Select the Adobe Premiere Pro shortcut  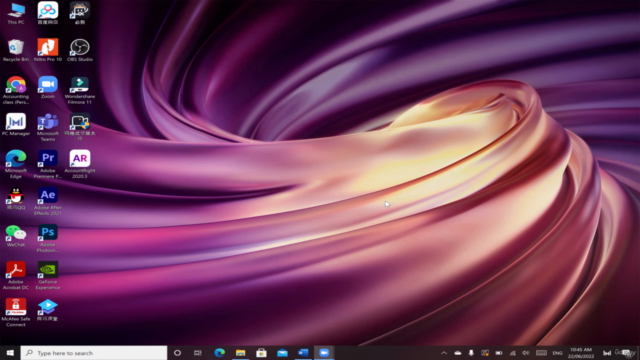tap(48, 164)
